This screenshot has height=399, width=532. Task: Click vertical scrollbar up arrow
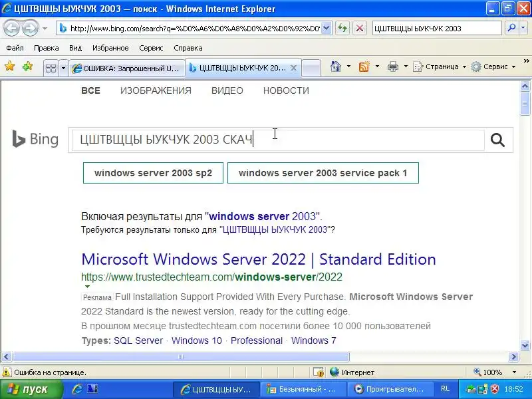(x=525, y=86)
